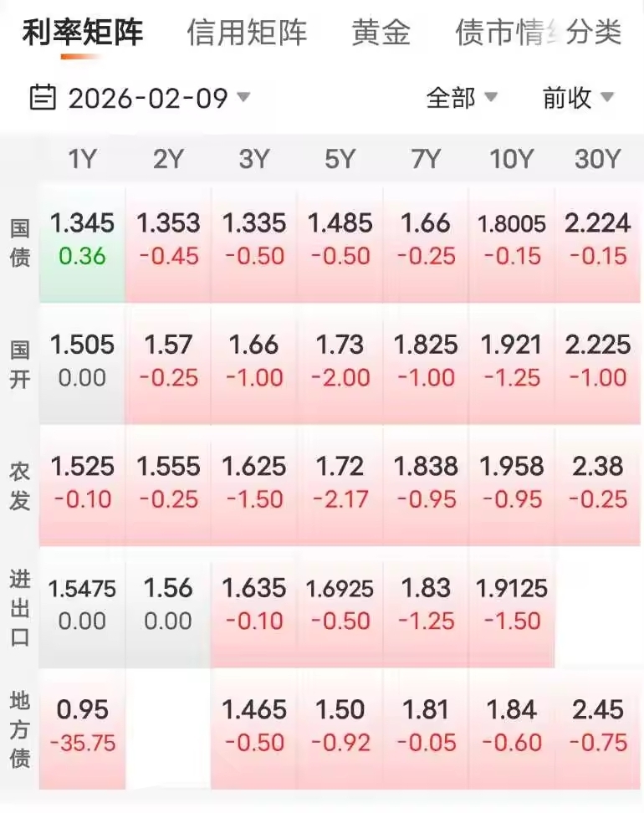Expand the 全部 filter dropdown

point(462,98)
